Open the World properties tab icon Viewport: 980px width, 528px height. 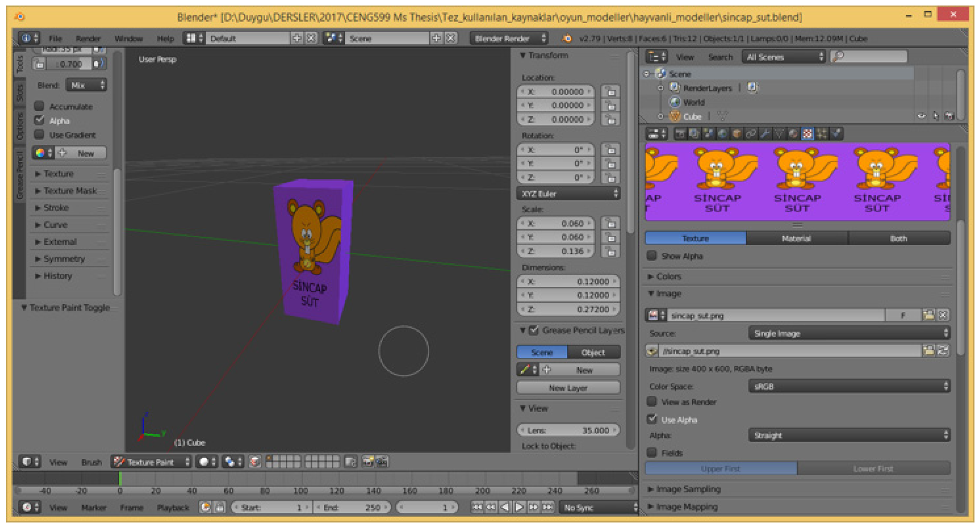tap(722, 134)
